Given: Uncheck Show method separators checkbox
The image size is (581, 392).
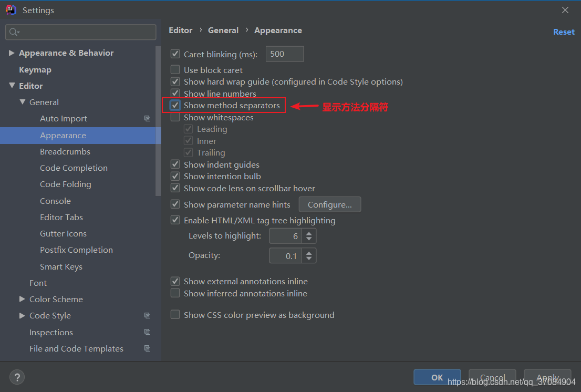Looking at the screenshot, I should pos(175,105).
